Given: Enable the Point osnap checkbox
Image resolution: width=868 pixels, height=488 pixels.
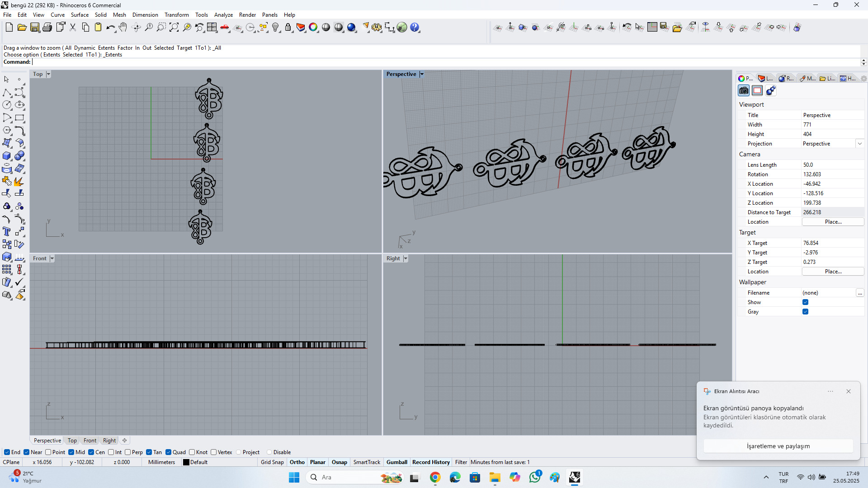Looking at the screenshot, I should (48, 452).
